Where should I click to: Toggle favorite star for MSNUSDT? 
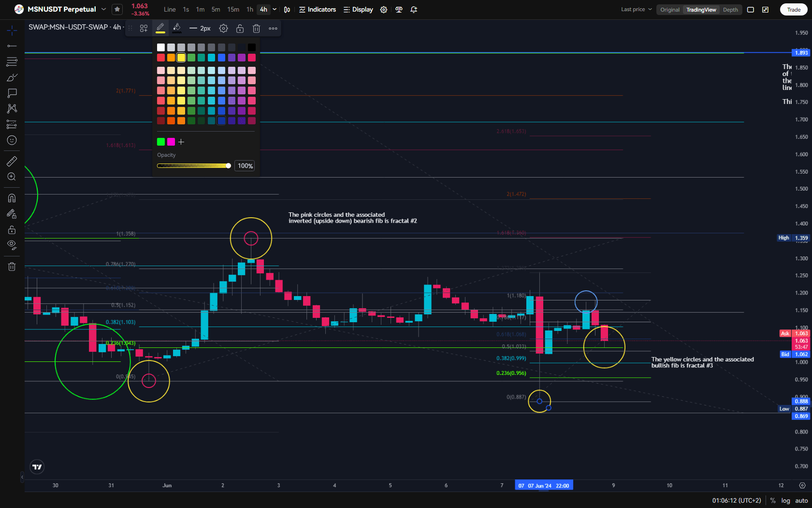(x=117, y=9)
